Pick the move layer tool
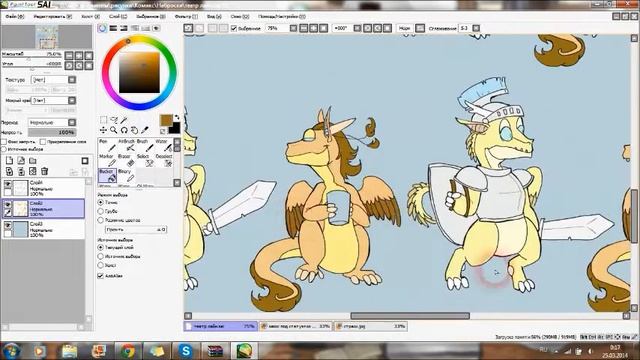Viewport: 640px width, 360px height. [x=103, y=130]
